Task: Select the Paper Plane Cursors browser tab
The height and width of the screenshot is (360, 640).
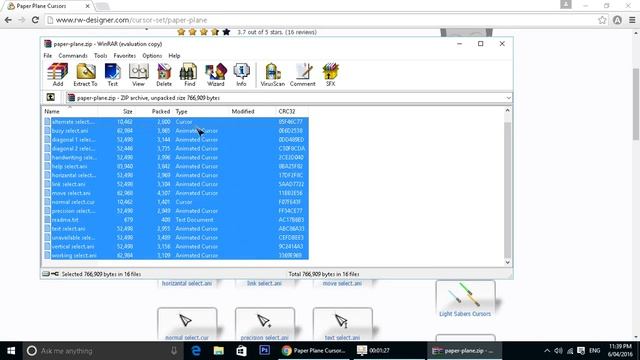Action: (x=48, y=6)
